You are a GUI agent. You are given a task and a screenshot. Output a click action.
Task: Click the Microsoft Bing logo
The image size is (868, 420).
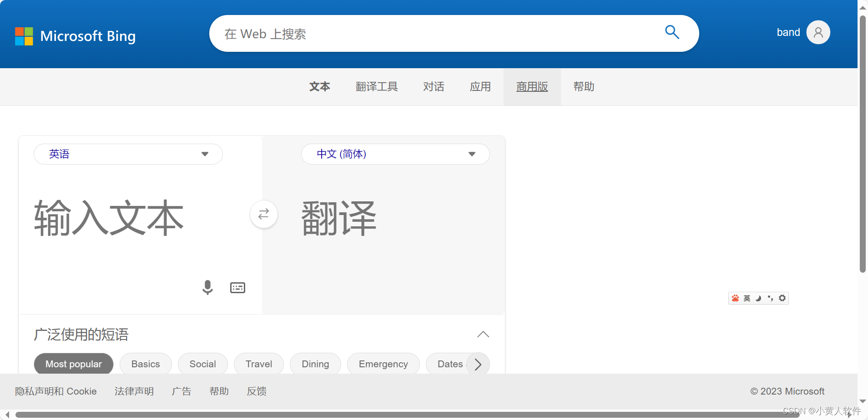click(75, 36)
